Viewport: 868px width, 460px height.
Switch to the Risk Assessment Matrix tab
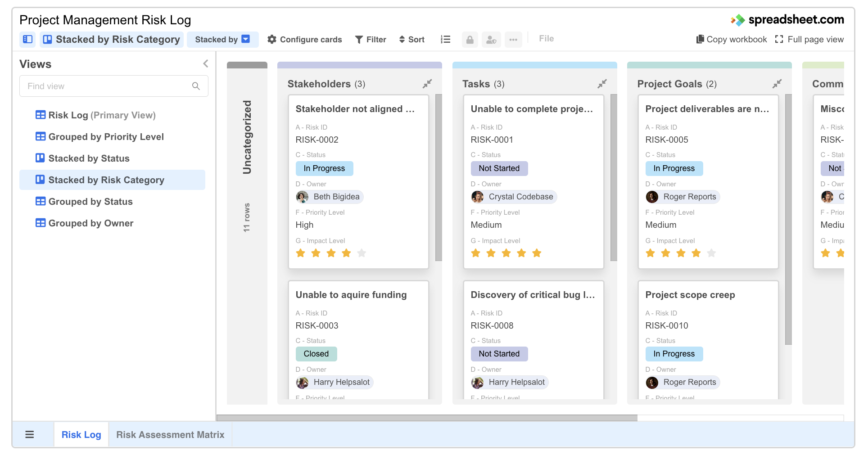pyautogui.click(x=170, y=434)
